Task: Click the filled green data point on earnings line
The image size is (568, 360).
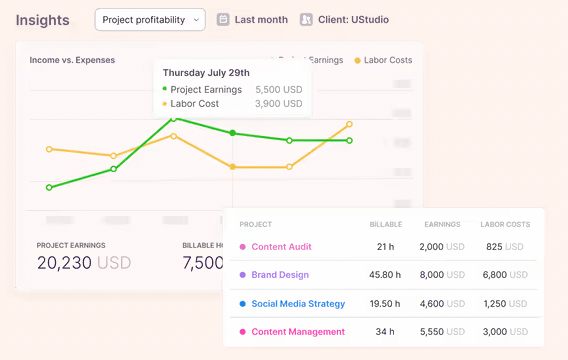Action: 233,133
